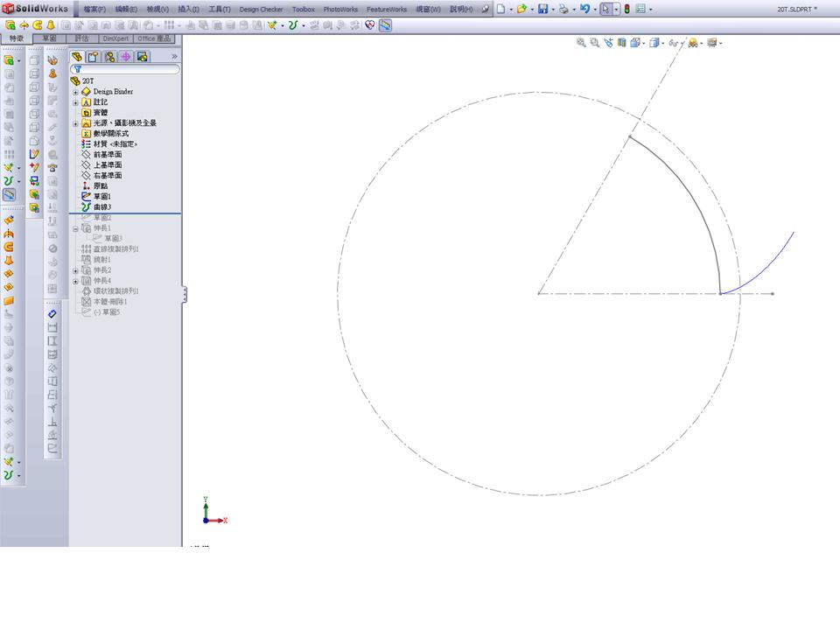Open View Settings monitor icon
Screen dimensions: 840x630
pos(712,43)
